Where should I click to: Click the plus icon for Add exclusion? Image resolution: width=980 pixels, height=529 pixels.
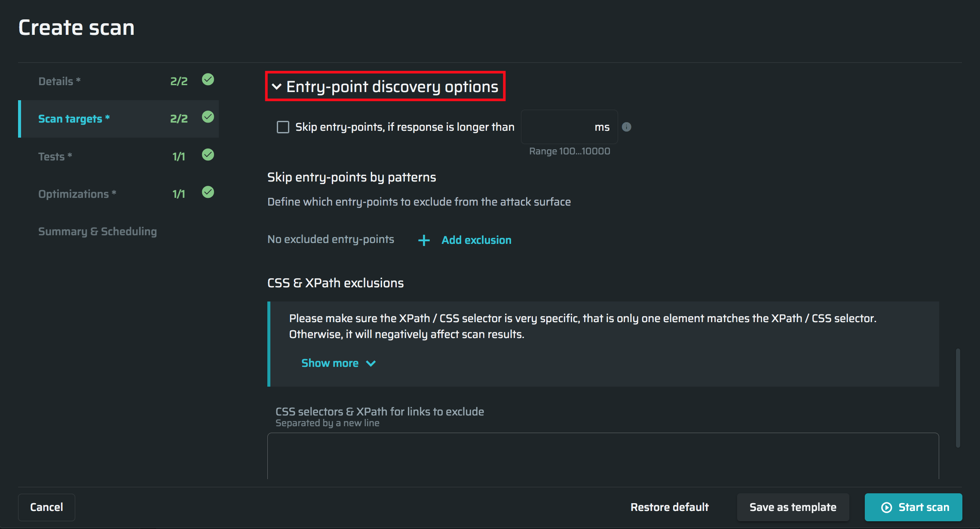point(424,240)
